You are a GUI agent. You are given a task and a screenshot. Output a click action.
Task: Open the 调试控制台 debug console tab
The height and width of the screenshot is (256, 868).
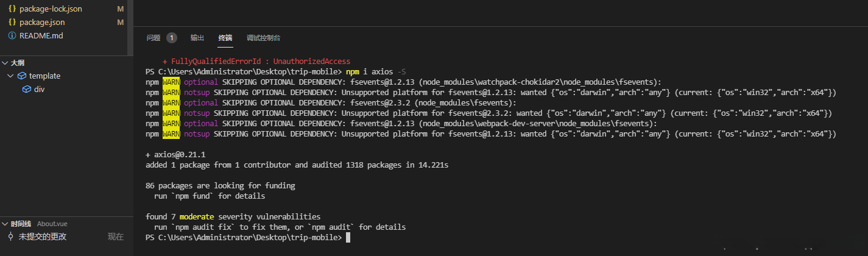tap(263, 38)
